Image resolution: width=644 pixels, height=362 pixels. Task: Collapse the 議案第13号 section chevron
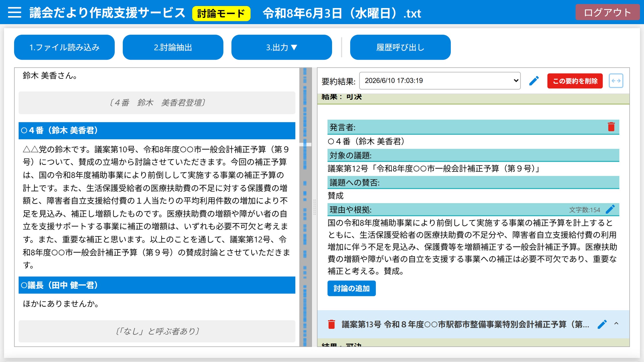616,324
